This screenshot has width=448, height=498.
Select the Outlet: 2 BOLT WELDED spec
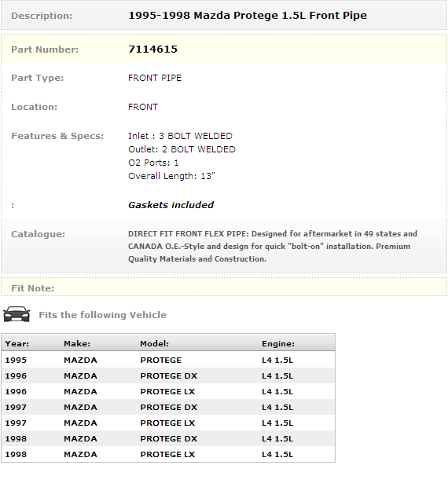(182, 149)
